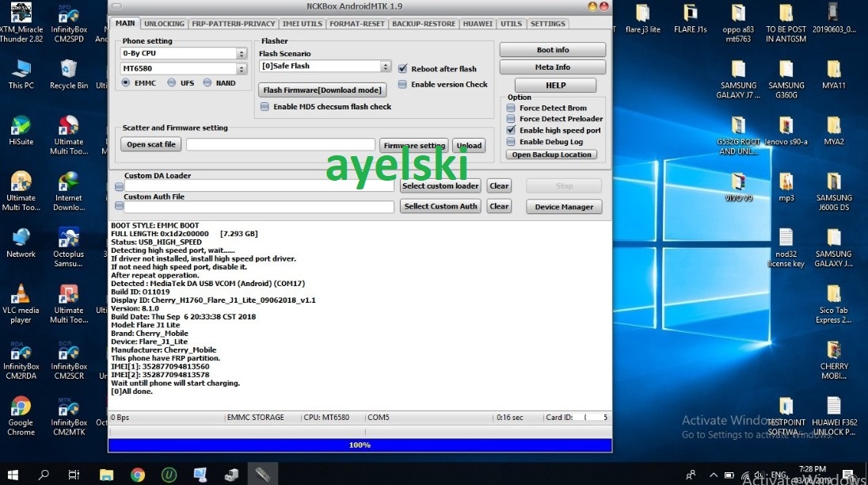Click Select custom loader button

pos(440,186)
